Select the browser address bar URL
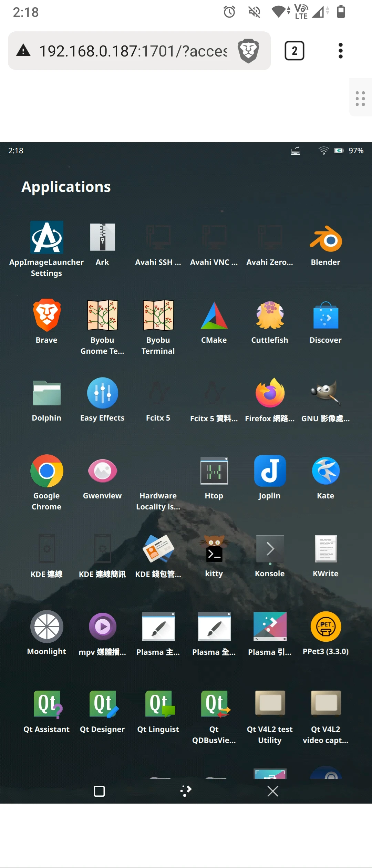The height and width of the screenshot is (868, 372). click(x=134, y=51)
